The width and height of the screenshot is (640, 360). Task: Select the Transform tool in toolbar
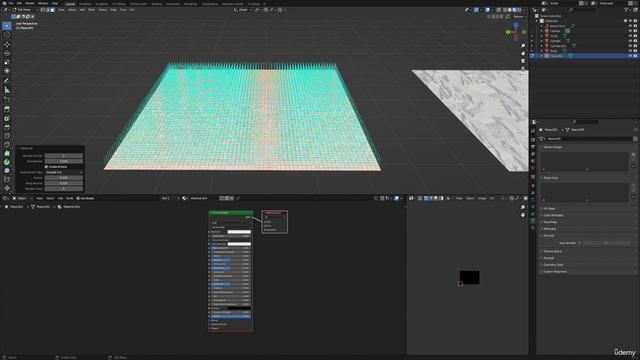[x=7, y=71]
